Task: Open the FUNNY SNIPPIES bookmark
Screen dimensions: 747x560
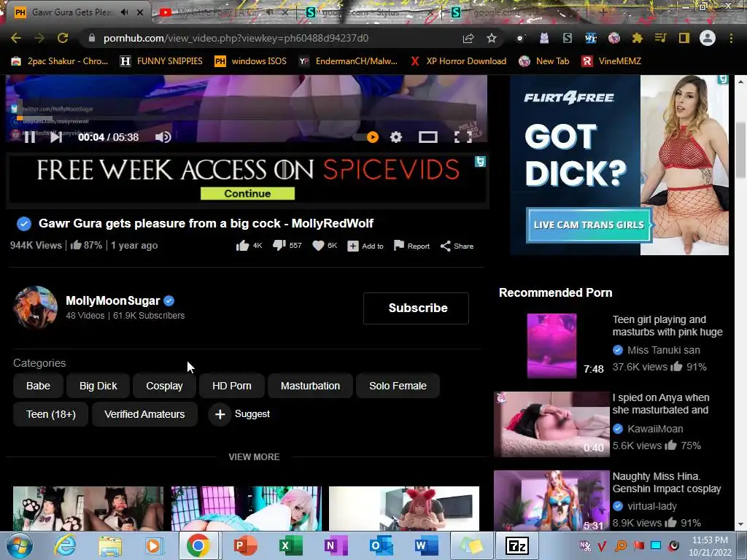Action: click(161, 61)
